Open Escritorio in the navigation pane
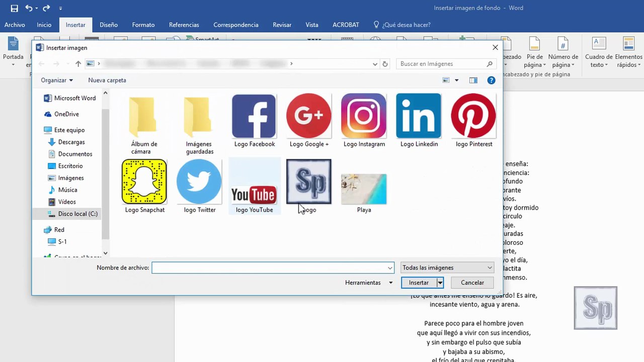Image resolution: width=644 pixels, height=362 pixels. pos(65,166)
